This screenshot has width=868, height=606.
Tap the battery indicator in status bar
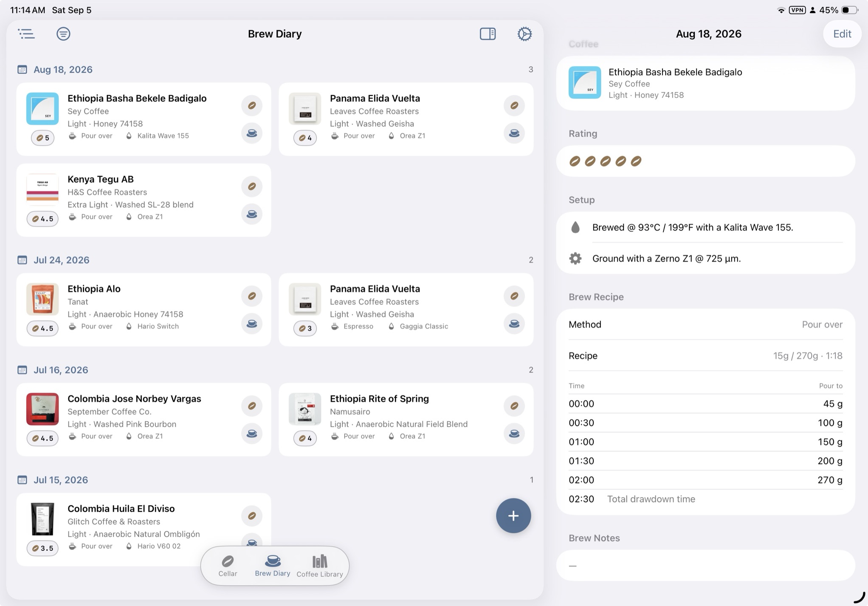point(850,10)
